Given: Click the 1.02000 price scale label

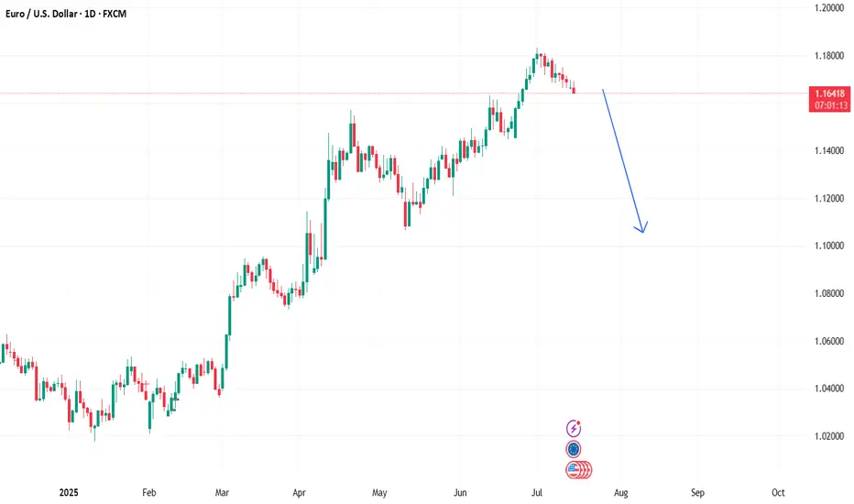Looking at the screenshot, I should click(829, 436).
